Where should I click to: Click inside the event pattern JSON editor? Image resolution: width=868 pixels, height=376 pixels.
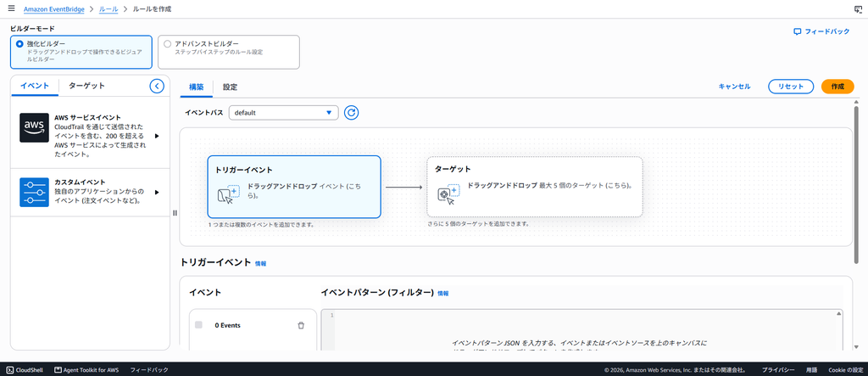(x=581, y=330)
